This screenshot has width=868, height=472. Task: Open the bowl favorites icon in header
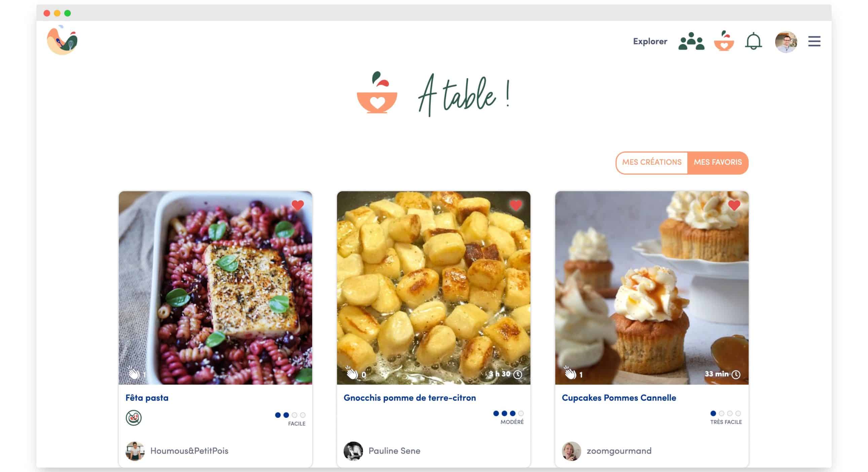[x=724, y=41]
